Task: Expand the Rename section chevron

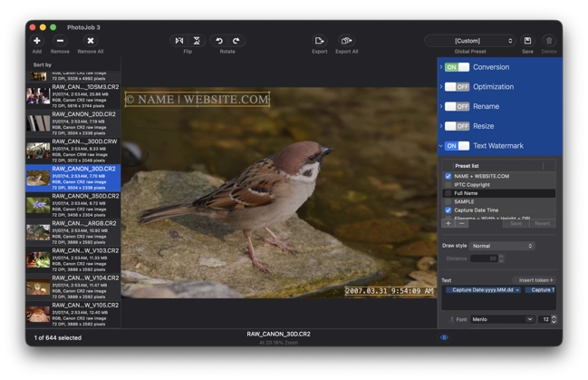Action: click(x=441, y=106)
